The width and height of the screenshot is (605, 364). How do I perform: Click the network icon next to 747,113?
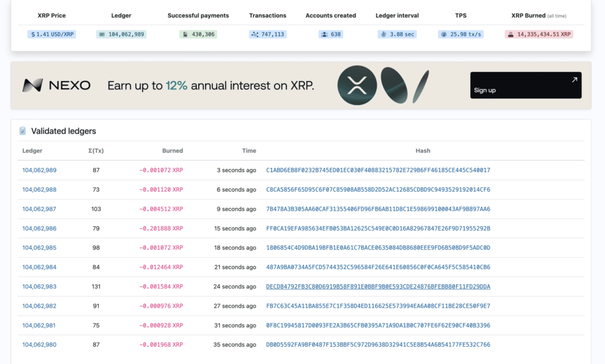[x=255, y=34]
